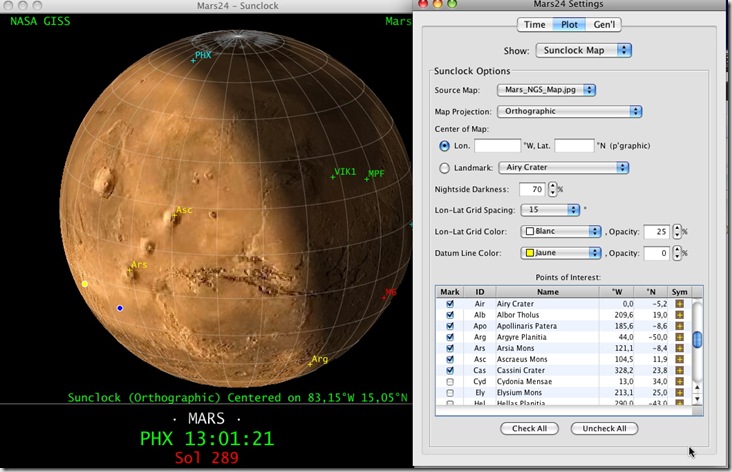Click the Argyre Planitia symbol icon
The height and width of the screenshot is (472, 732).
[679, 337]
